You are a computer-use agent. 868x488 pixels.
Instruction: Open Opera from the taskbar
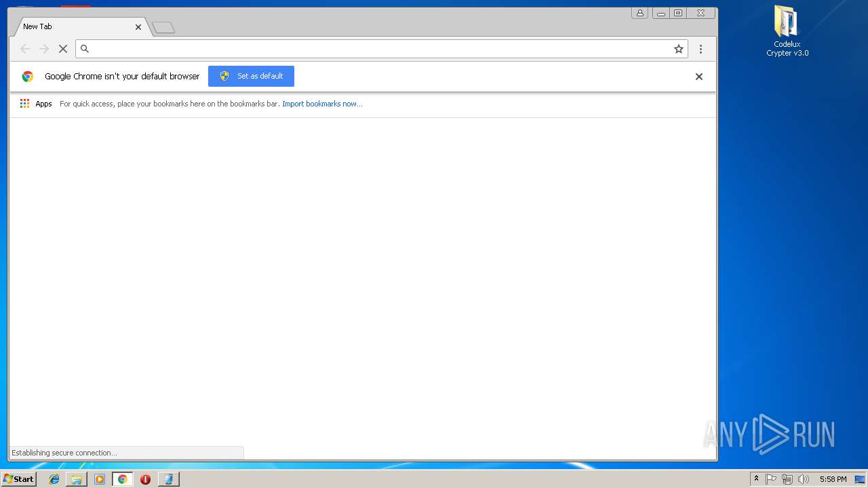[x=145, y=479]
